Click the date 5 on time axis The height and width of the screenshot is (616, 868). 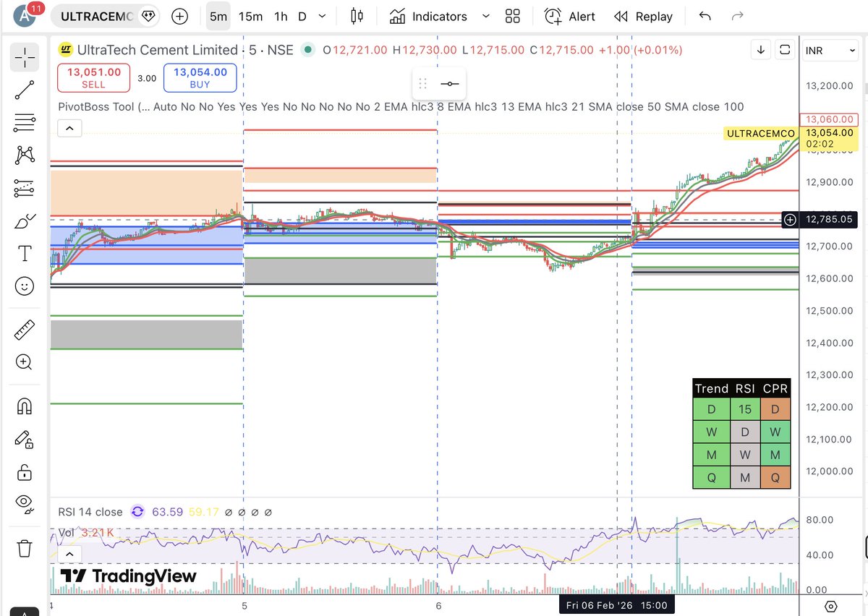(244, 606)
